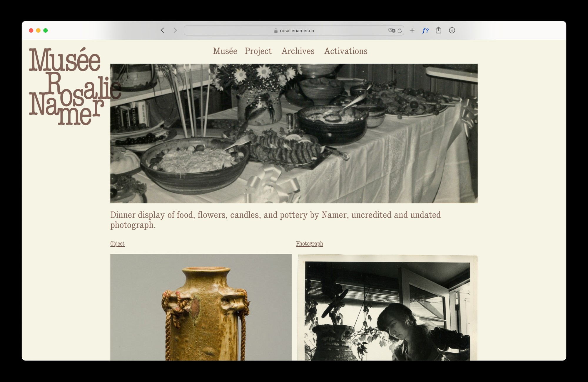Image resolution: width=588 pixels, height=382 pixels.
Task: Open a new tab with plus icon
Action: coord(412,30)
